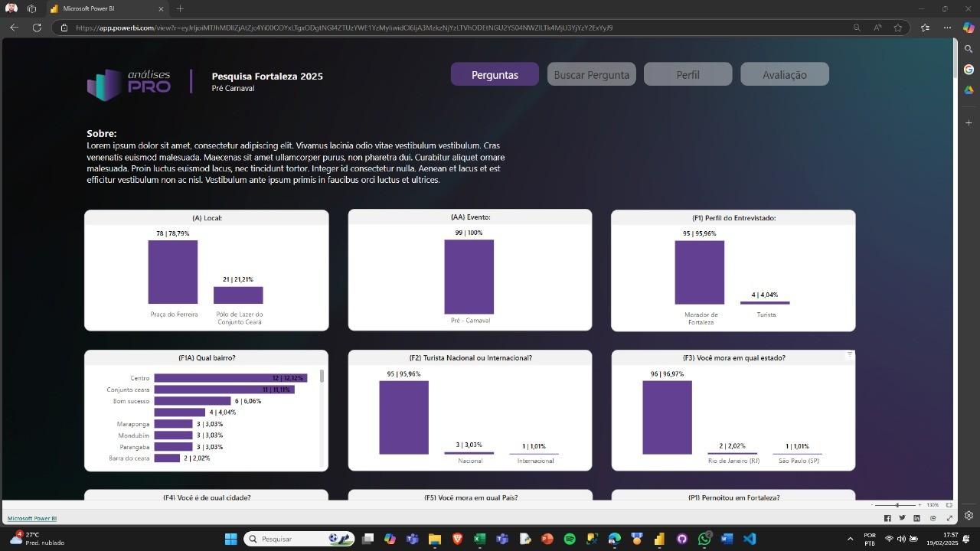
Task: Open the Copilot icon in Edge
Action: point(969,28)
